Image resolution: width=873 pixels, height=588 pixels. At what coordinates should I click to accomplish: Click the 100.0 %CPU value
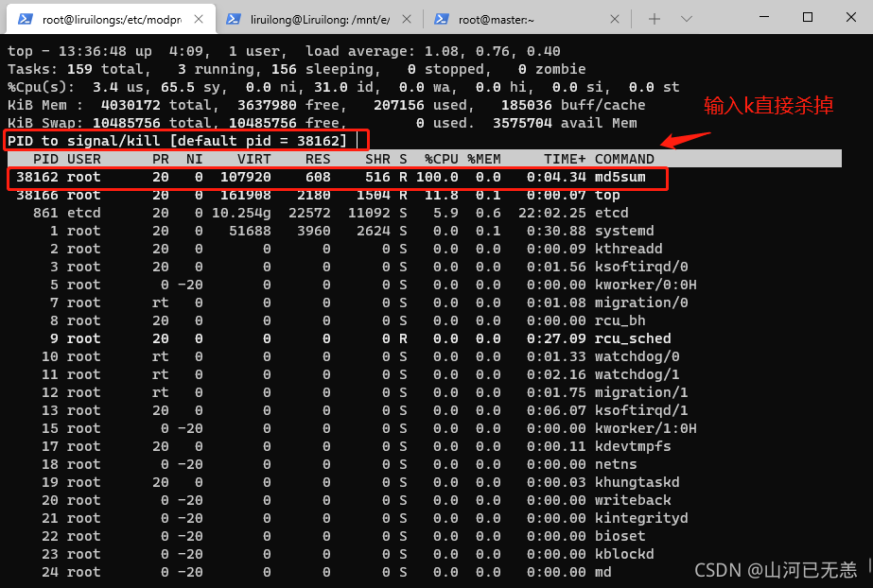(437, 178)
